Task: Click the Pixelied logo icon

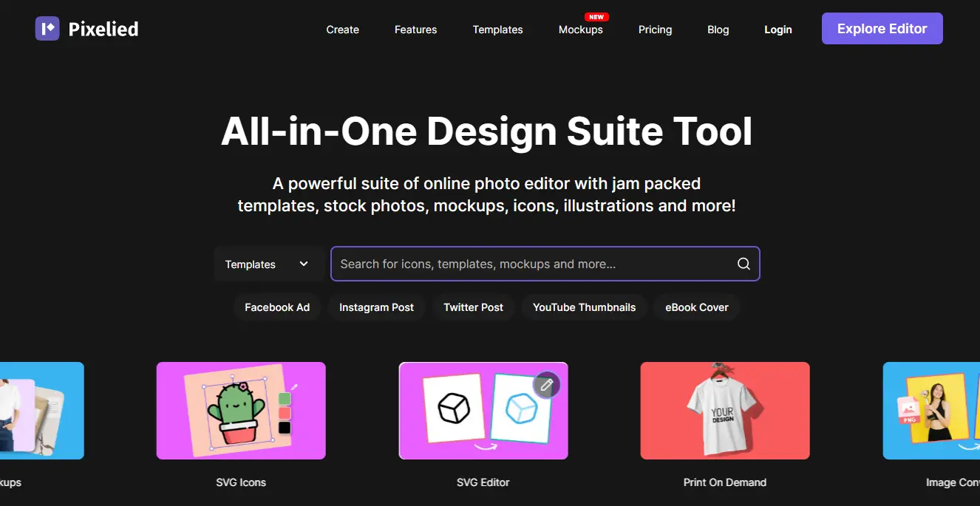Action: coord(47,29)
